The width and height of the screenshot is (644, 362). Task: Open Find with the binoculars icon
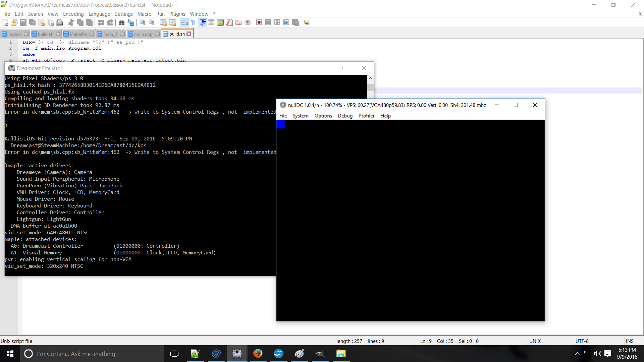point(122,22)
